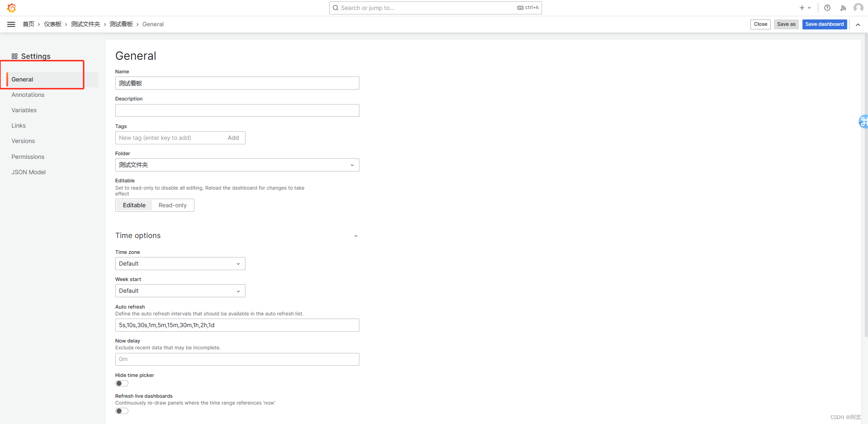Click the plus new item icon

click(802, 8)
